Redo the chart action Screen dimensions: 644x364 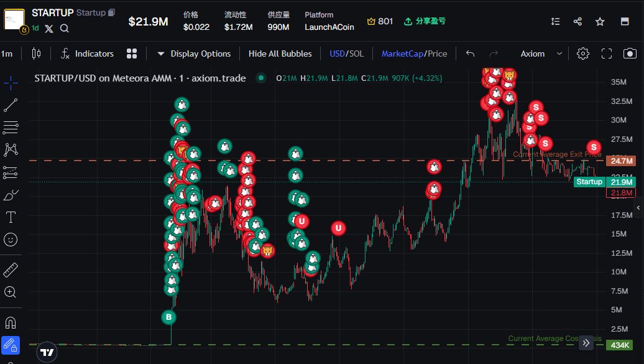coord(494,54)
